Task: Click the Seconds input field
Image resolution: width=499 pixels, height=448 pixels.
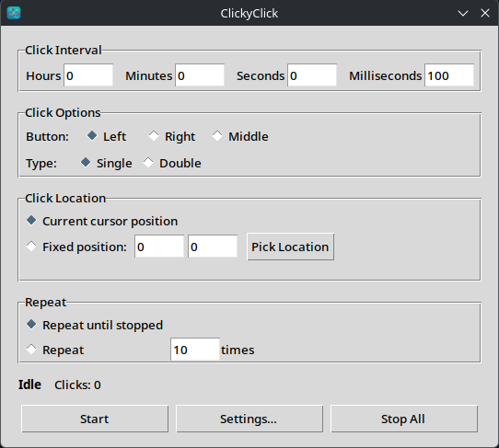Action: point(312,75)
